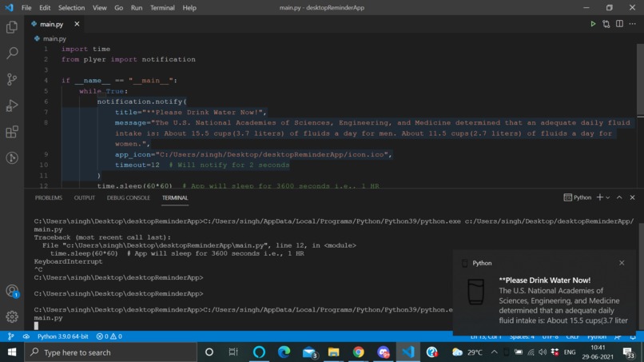The image size is (644, 362).
Task: Open the Run and Debug view
Action: tap(12, 105)
